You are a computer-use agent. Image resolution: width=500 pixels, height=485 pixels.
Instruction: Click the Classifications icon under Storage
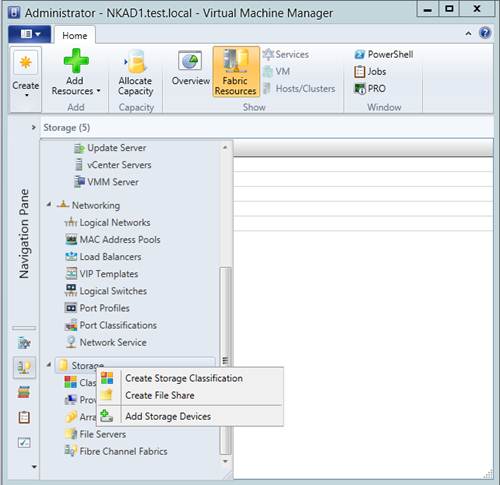coord(70,382)
